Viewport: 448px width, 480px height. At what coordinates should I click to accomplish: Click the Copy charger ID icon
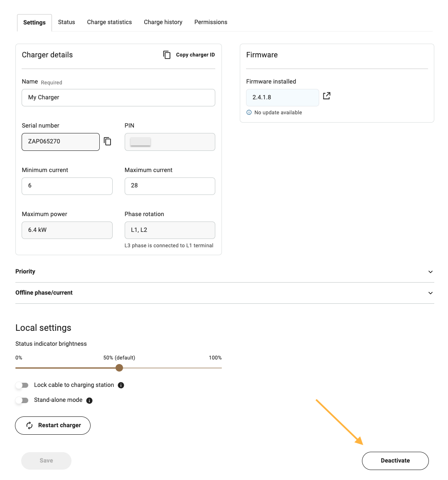tap(167, 55)
